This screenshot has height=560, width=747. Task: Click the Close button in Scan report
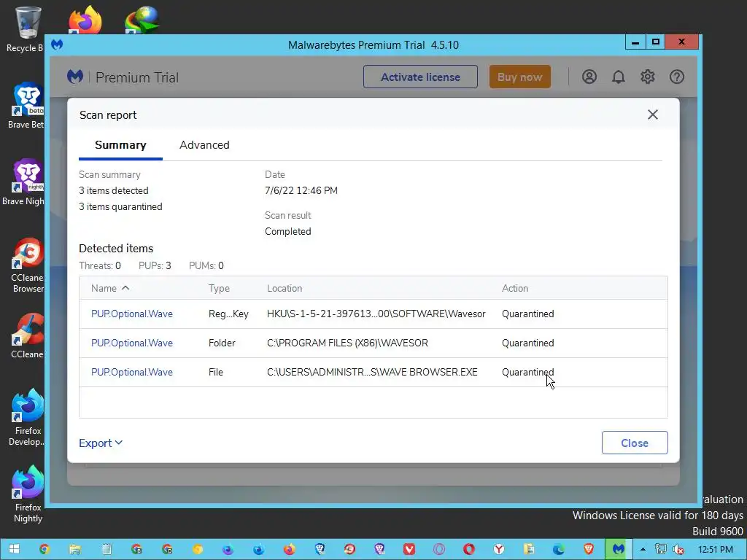(x=635, y=443)
